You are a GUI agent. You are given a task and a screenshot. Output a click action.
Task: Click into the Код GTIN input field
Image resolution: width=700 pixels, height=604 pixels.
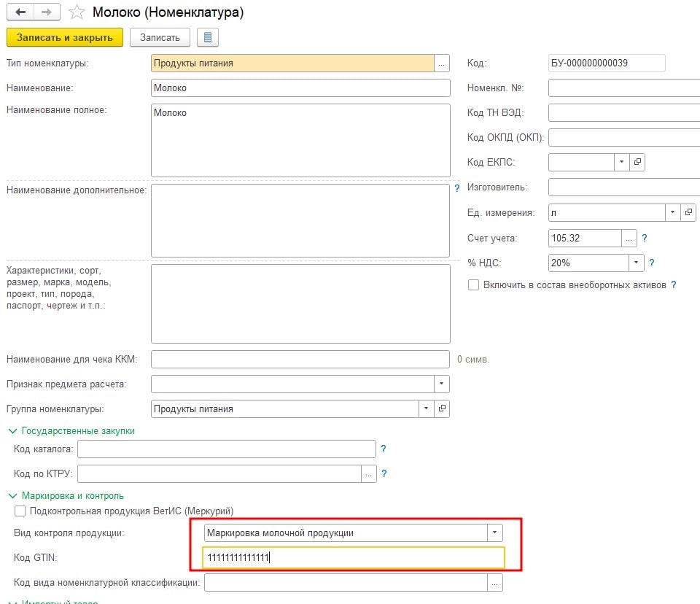tap(354, 557)
